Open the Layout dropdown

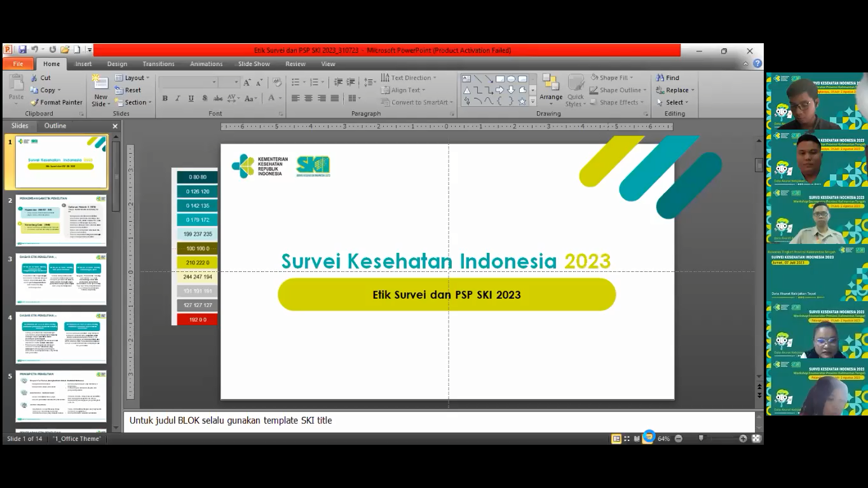[x=133, y=78]
